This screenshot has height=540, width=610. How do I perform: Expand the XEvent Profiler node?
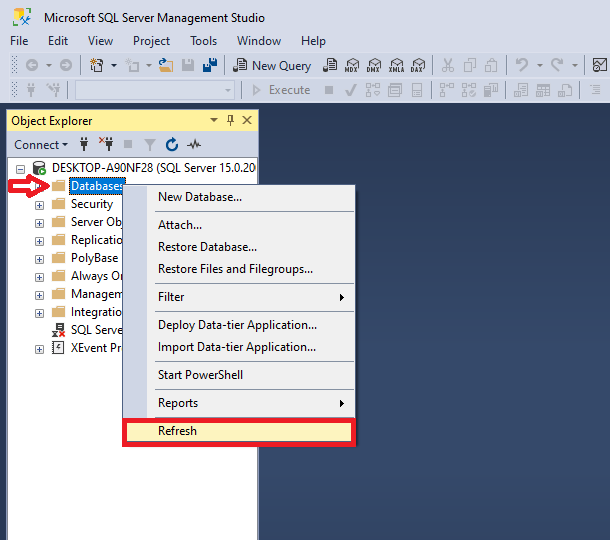click(39, 349)
